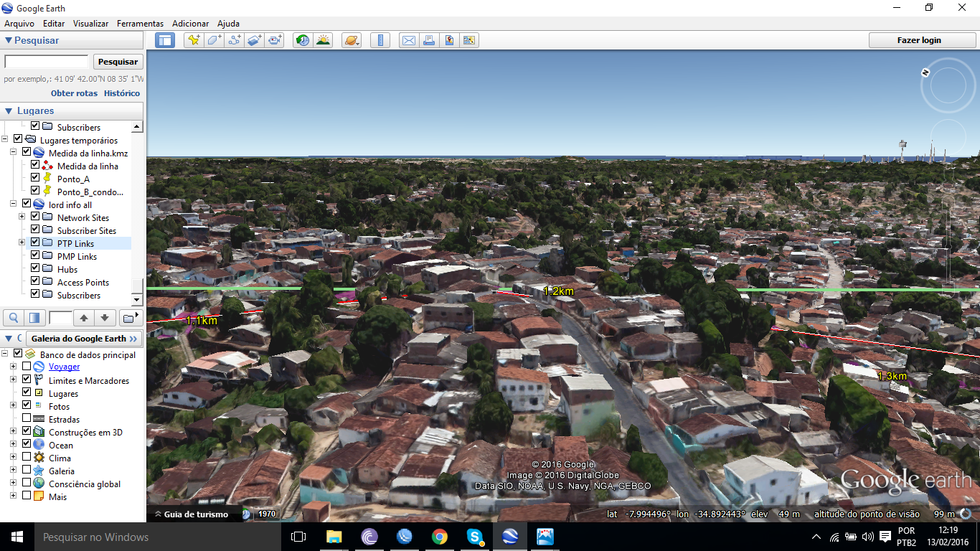Open the Ferramentas menu
The width and height of the screenshot is (980, 551).
140,24
